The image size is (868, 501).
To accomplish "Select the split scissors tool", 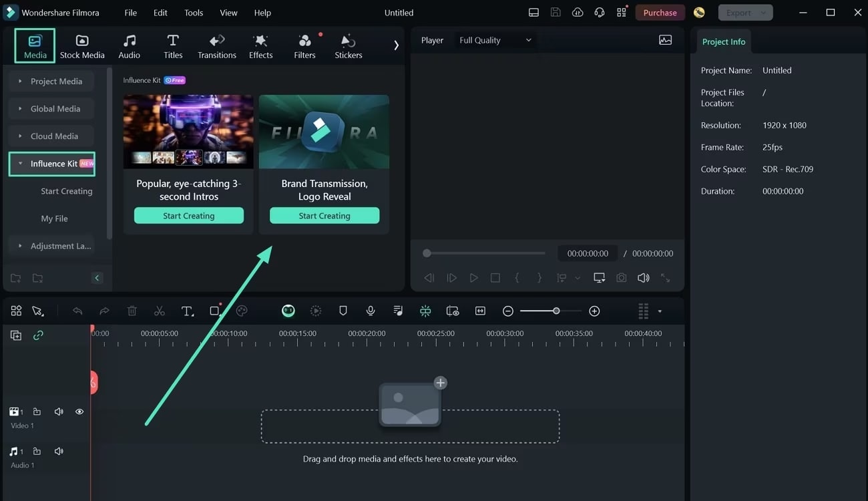I will tap(159, 311).
